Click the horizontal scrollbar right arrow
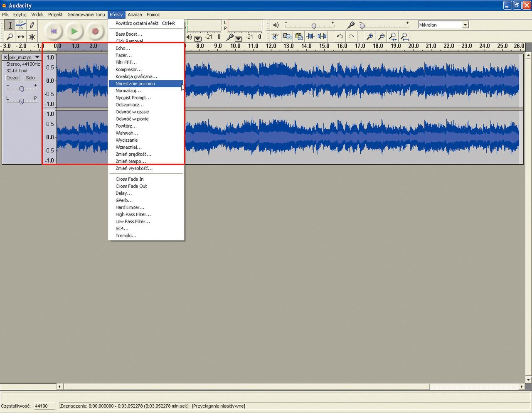Image resolution: width=532 pixels, height=413 pixels. pos(522,386)
